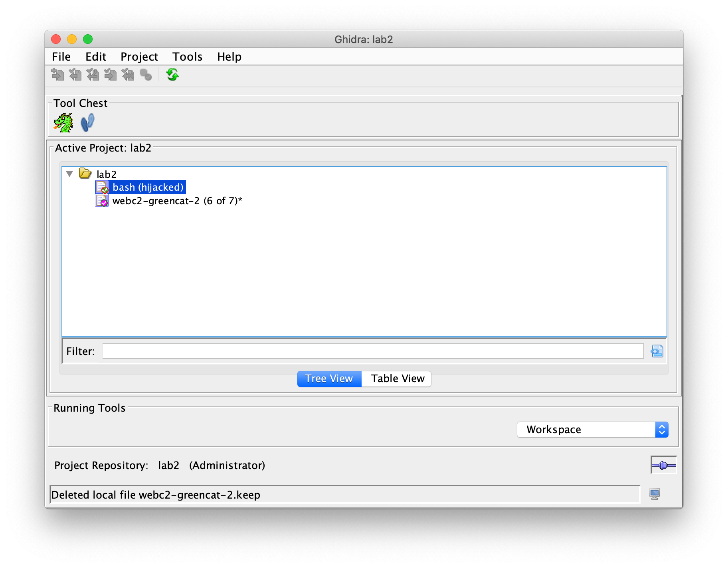Image resolution: width=728 pixels, height=568 pixels.
Task: Close the Ghidra window with red button
Action: 56,39
